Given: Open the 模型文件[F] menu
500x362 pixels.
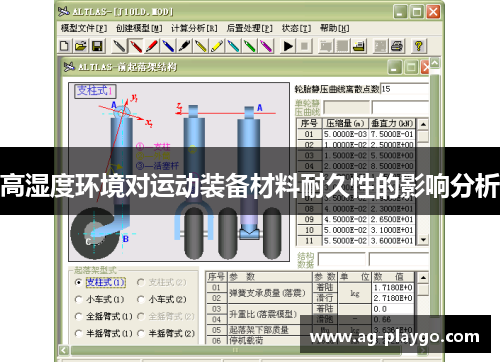Looking at the screenshot, I should point(84,28).
